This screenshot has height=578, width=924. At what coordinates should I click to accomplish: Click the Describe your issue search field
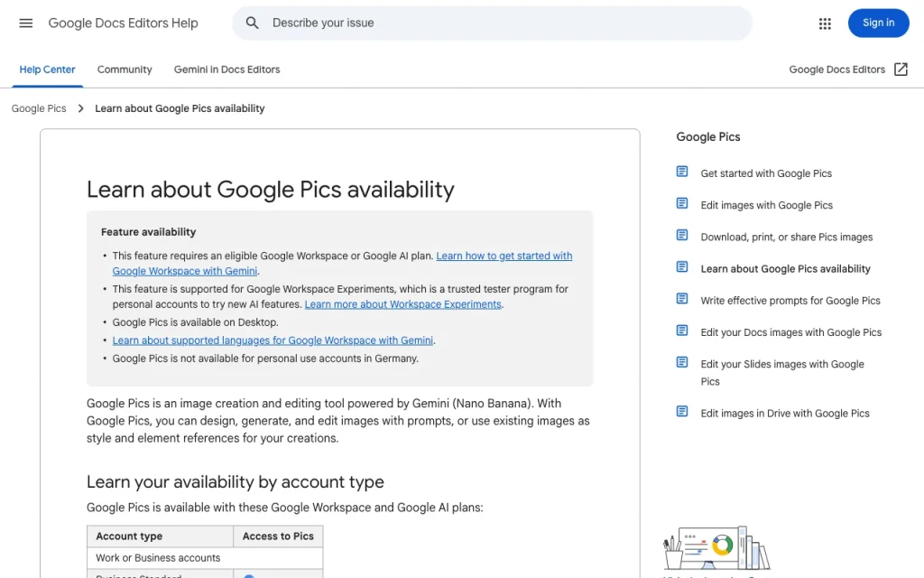(x=492, y=23)
